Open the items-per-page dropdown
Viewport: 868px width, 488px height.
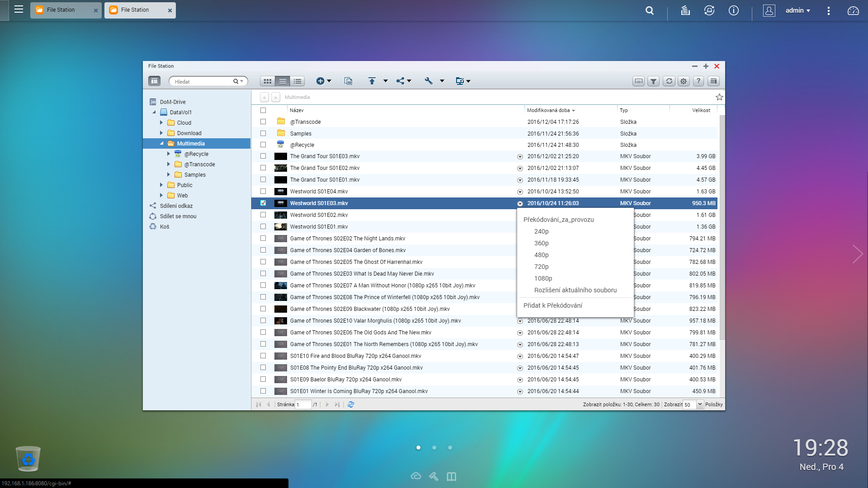click(x=700, y=404)
